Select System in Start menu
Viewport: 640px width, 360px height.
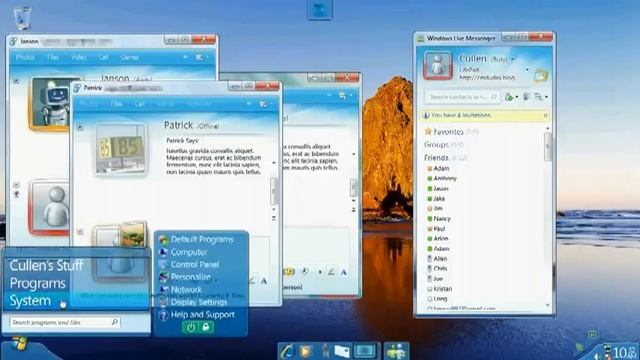(x=30, y=301)
